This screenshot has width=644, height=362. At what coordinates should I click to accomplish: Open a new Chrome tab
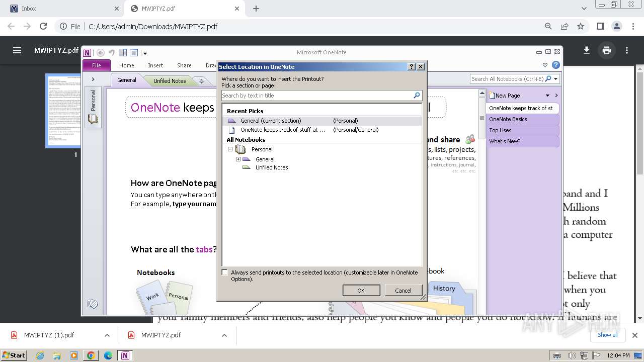point(256,9)
